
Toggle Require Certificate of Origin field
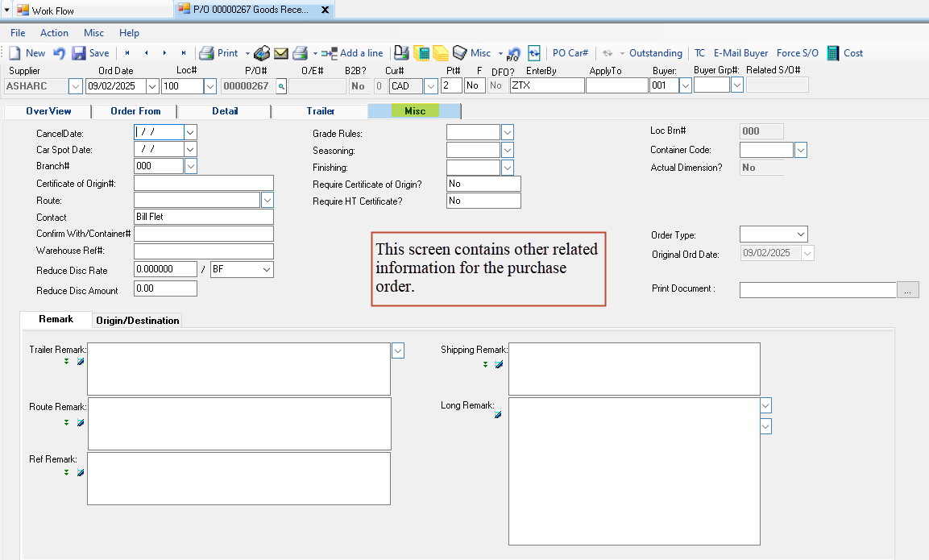(483, 184)
